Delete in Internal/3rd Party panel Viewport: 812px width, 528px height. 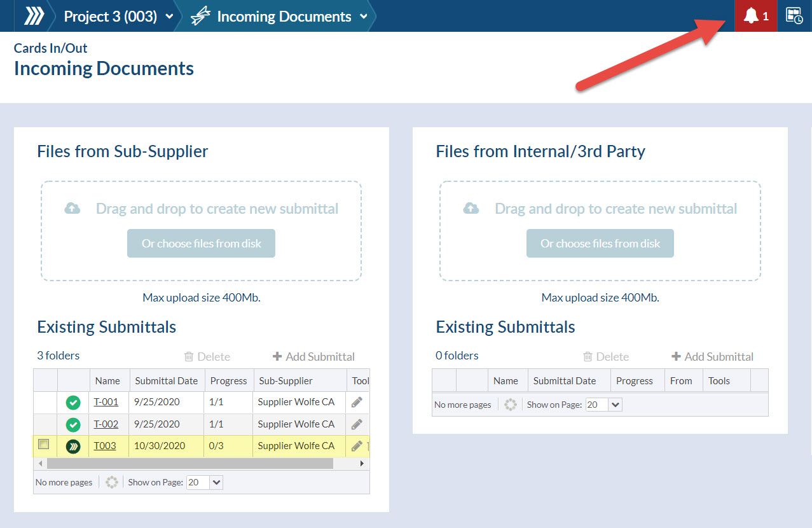click(606, 357)
